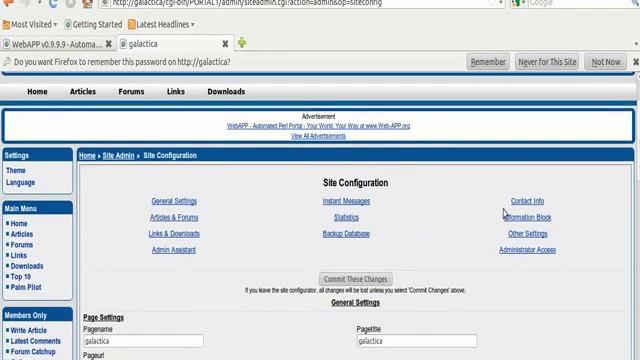Open Links in the top navigation bar

point(176,91)
